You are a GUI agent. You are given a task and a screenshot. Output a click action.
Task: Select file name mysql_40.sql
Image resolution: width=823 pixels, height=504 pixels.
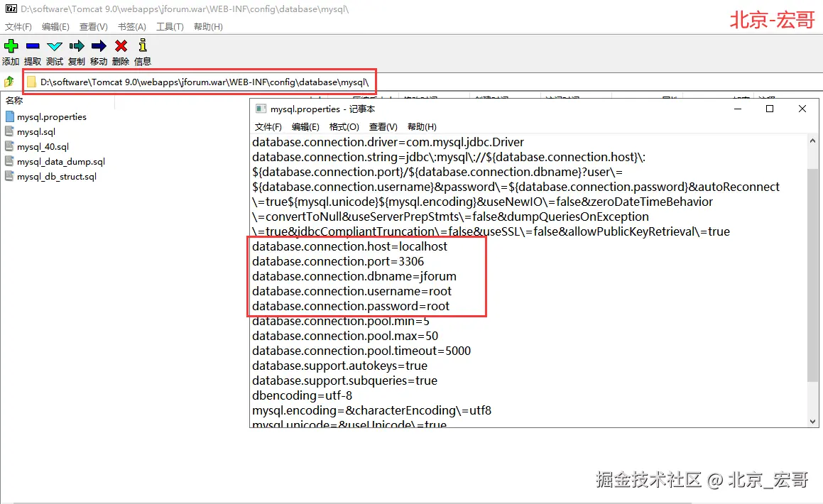(x=43, y=147)
